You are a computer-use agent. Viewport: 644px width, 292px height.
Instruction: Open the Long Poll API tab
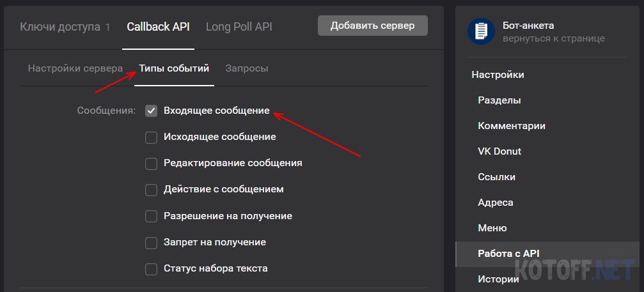click(239, 27)
